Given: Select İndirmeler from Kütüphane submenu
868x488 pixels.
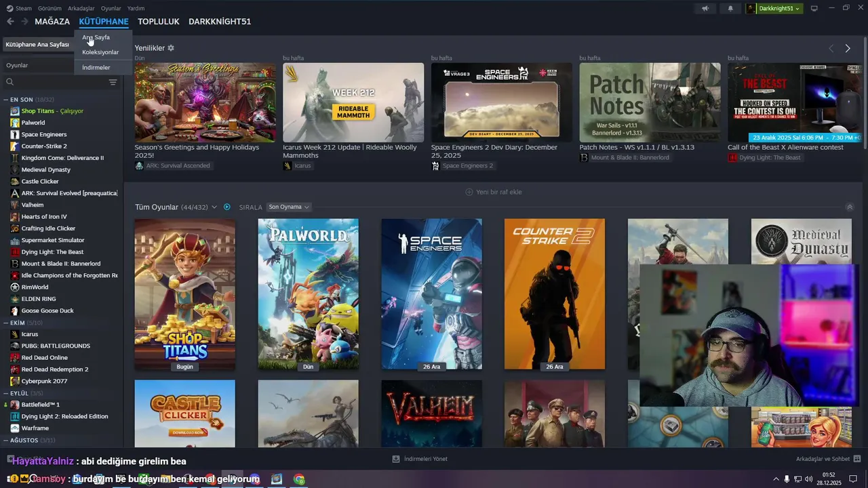Looking at the screenshot, I should click(x=96, y=67).
